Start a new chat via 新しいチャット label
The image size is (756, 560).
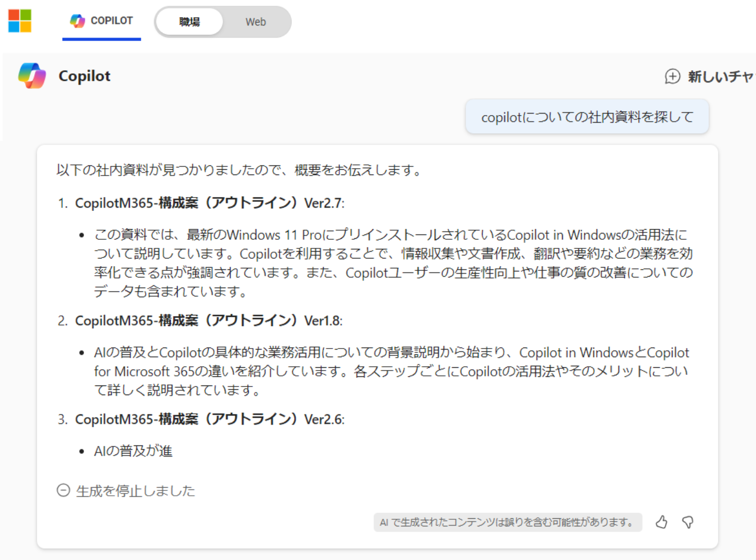click(720, 77)
